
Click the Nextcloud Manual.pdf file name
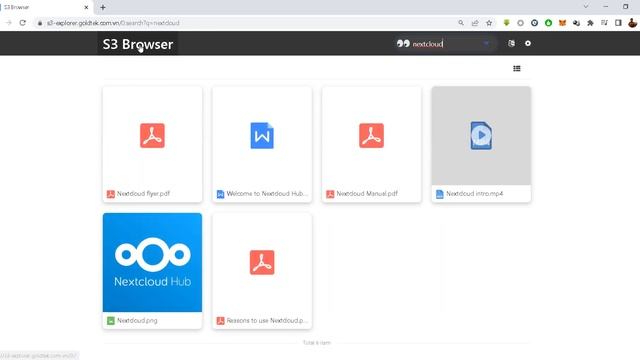367,193
